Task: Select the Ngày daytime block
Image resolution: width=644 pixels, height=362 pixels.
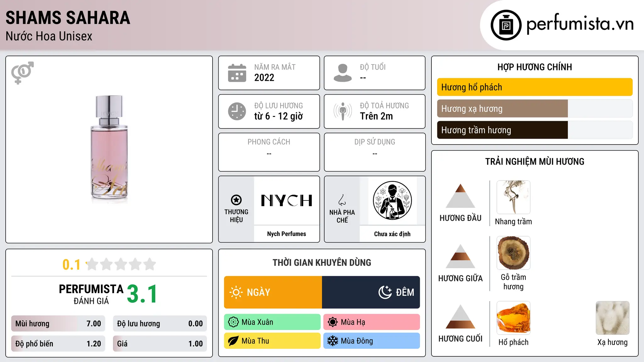Action: coord(273,292)
